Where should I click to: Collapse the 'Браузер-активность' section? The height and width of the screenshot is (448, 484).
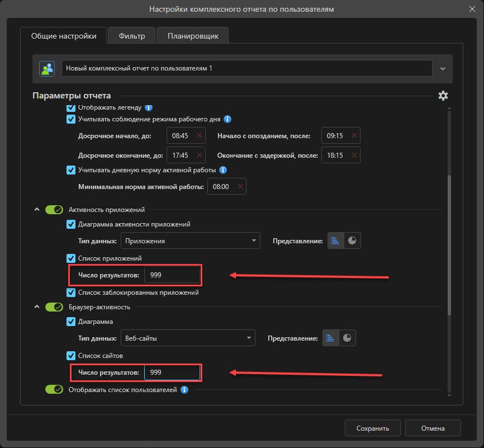[37, 307]
